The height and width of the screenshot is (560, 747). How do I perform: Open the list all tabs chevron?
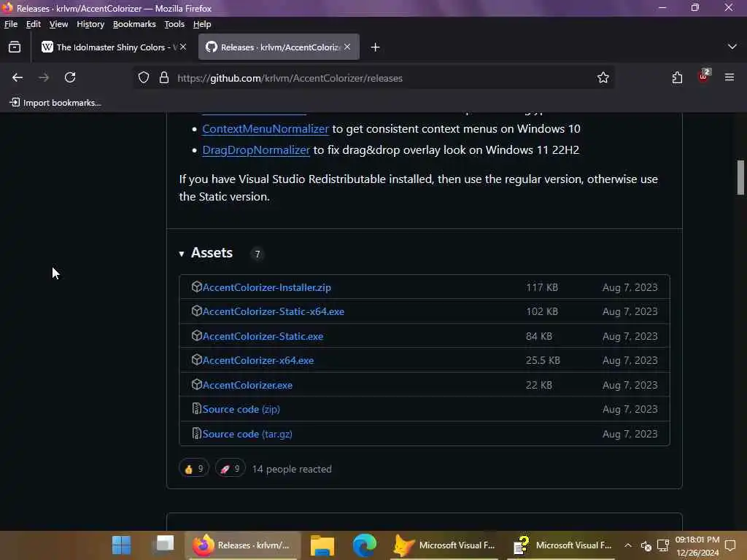coord(732,47)
